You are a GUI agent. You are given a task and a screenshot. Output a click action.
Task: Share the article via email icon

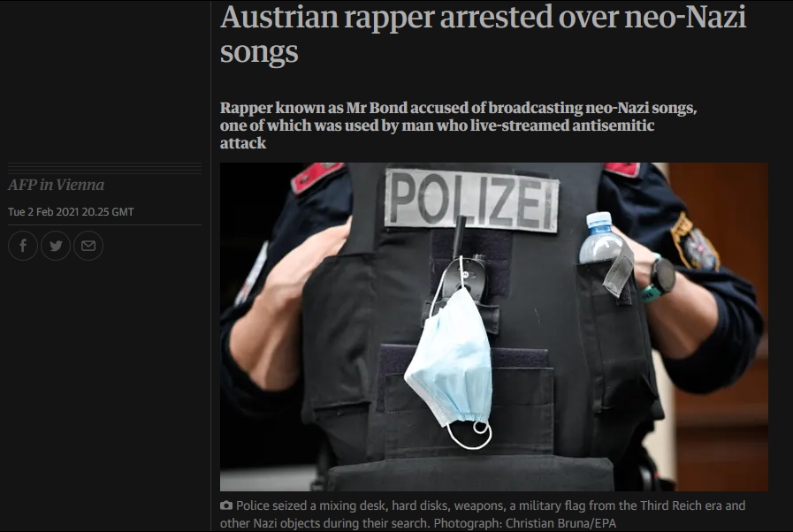(88, 246)
